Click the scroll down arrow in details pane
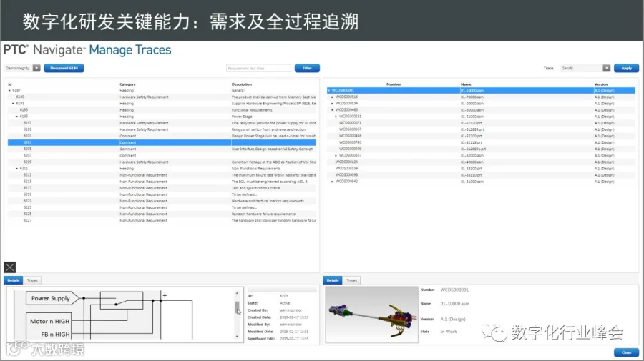This screenshot has height=361, width=644. 237,337
